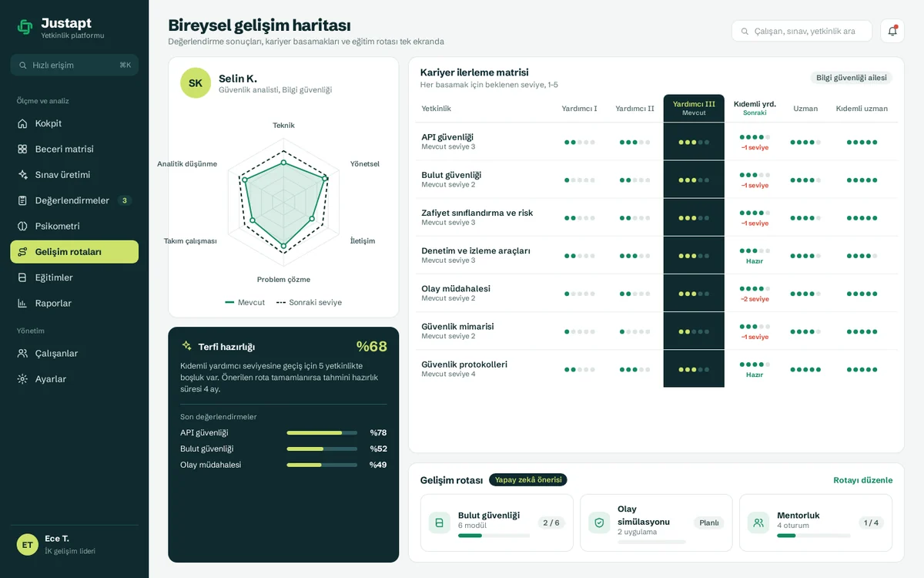Go to Beceri matrisi page
Screen dimensions: 924x578
pyautogui.click(x=74, y=149)
